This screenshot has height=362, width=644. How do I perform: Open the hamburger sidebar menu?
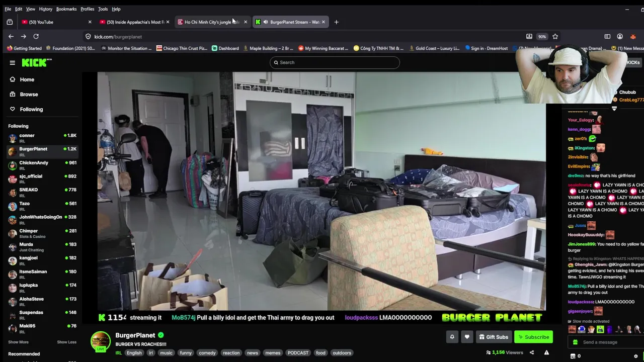[12, 62]
